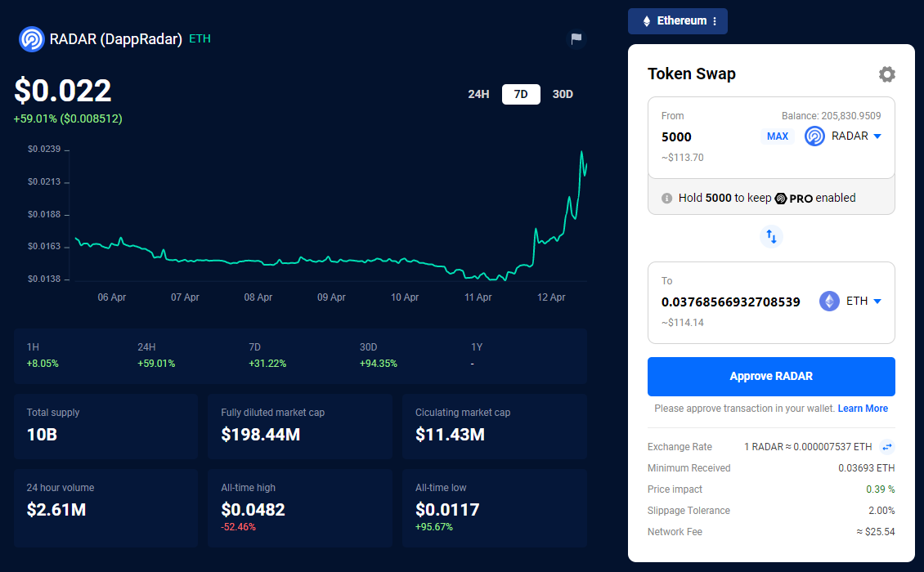Screen dimensions: 924x572
Task: Click the ETH token icon in To box
Action: point(829,301)
